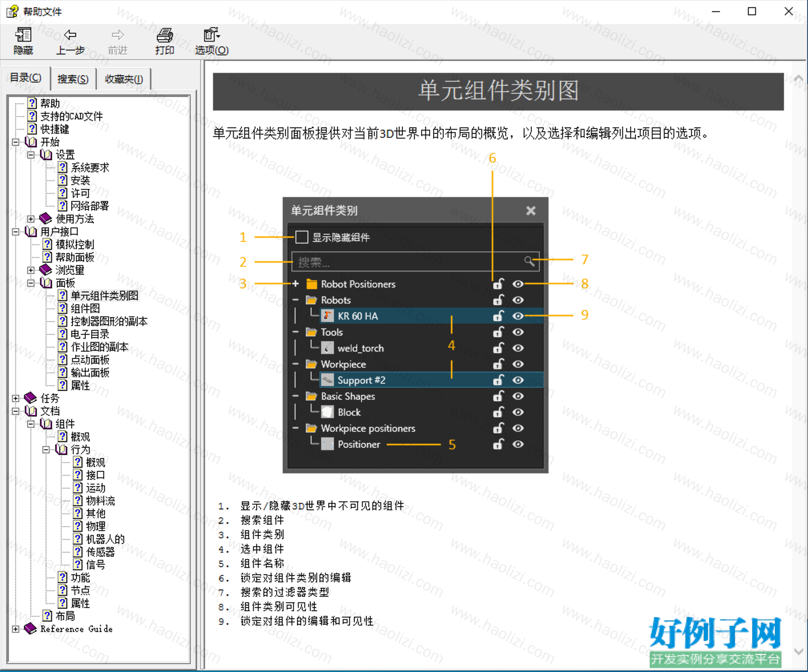Click the lock icon on weld_torch row

(498, 348)
